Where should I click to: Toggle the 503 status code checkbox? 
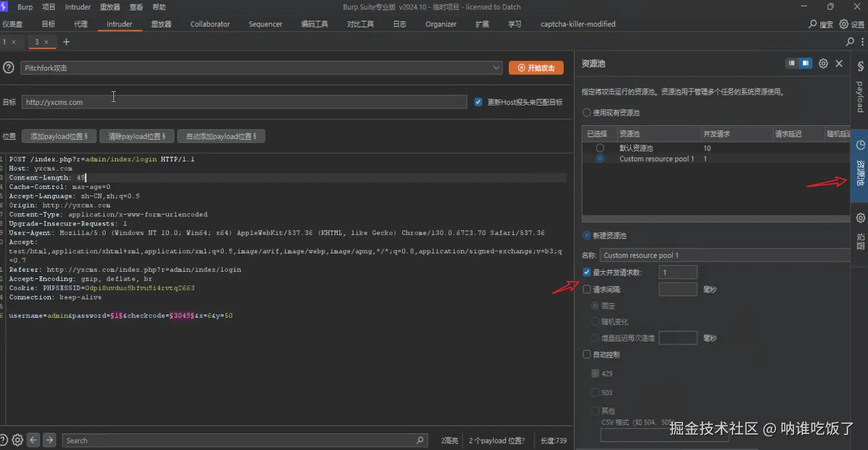(595, 392)
